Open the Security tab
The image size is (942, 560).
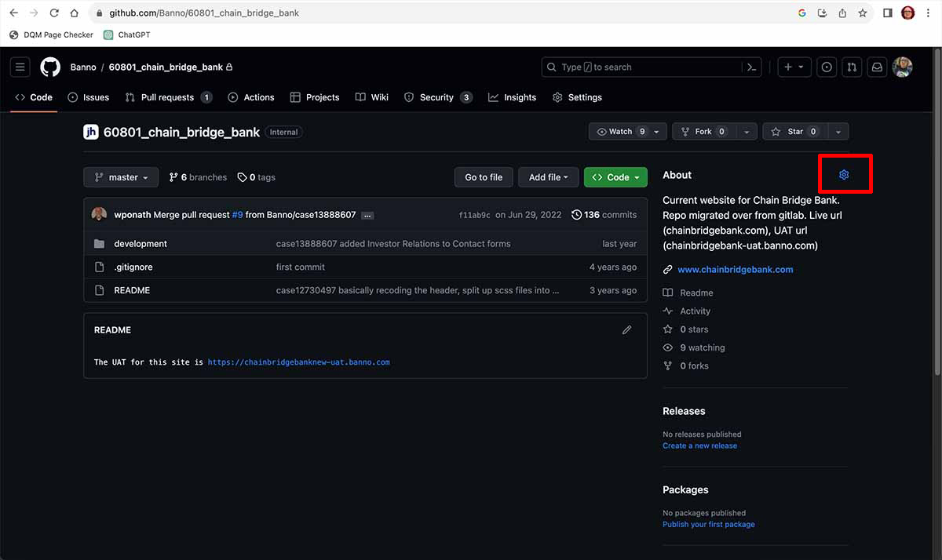tap(437, 97)
